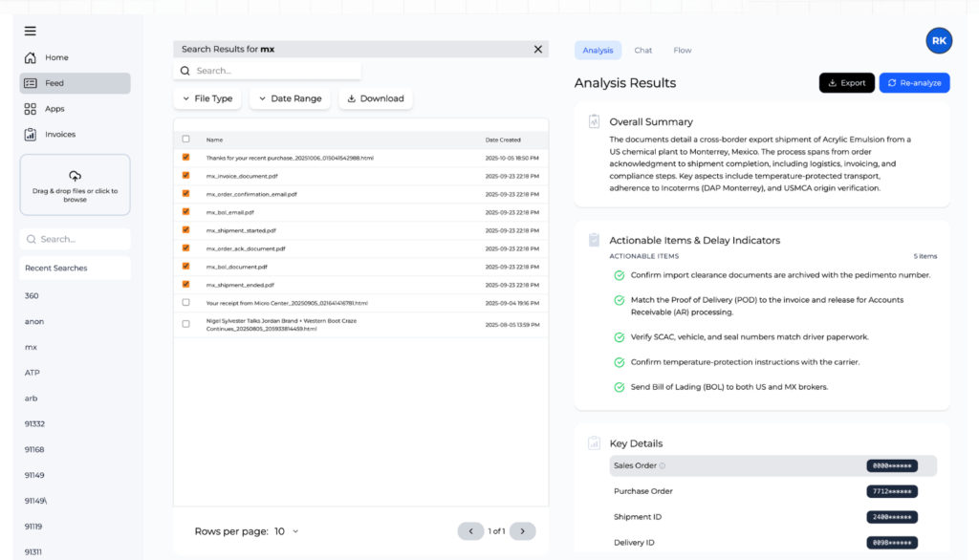
Task: Open Export via the download icon button
Action: tap(845, 82)
